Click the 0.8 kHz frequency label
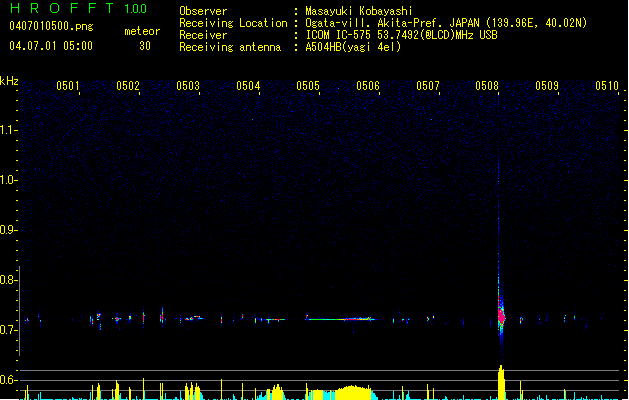Viewport: 629px width, 400px height. pyautogui.click(x=8, y=280)
